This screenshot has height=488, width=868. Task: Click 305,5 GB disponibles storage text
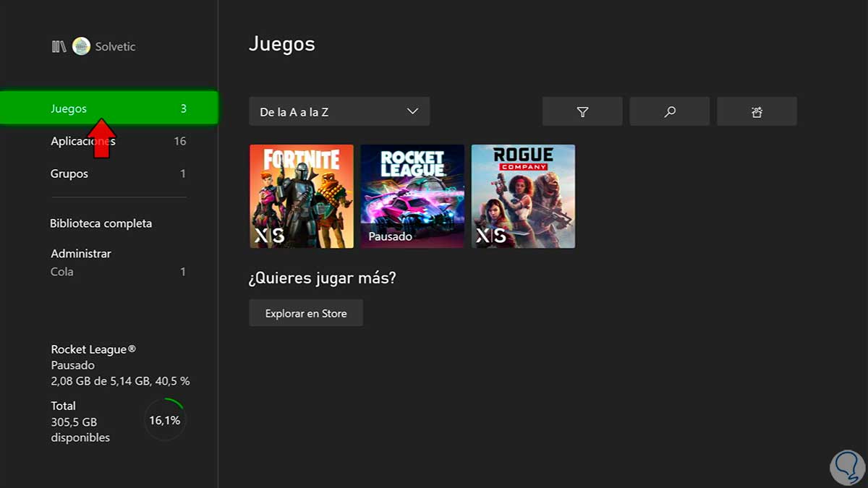tap(80, 429)
